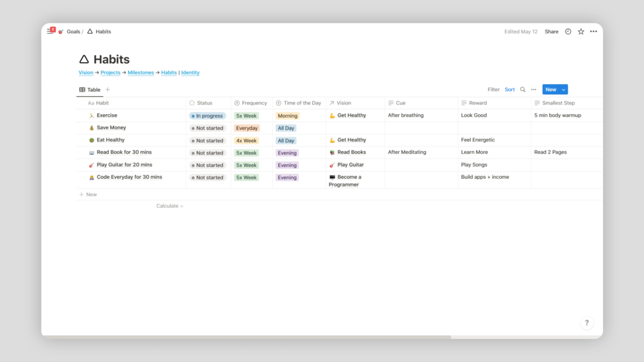This screenshot has width=644, height=362.
Task: Click the Cue column header
Action: click(x=422, y=103)
